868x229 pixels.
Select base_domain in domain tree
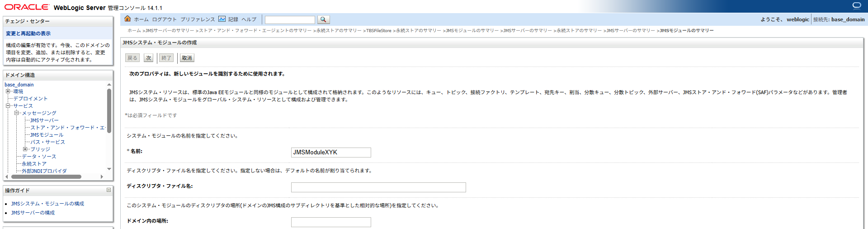pyautogui.click(x=19, y=85)
